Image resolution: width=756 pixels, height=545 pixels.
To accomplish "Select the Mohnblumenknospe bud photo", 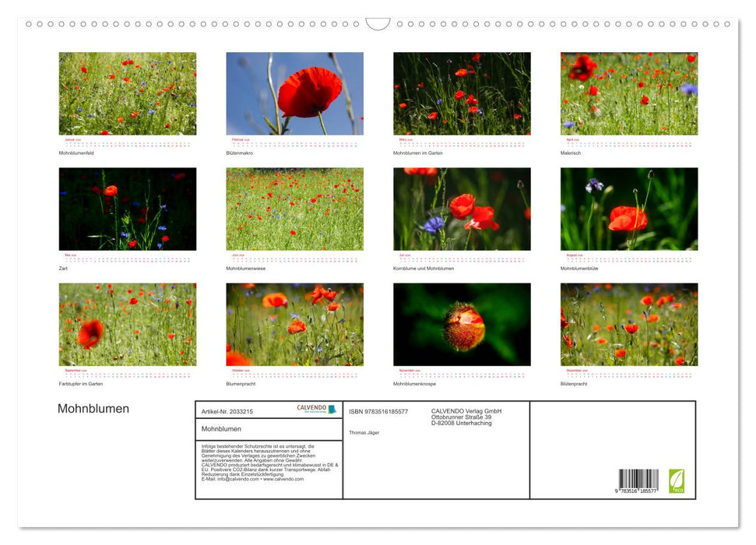I will click(462, 325).
